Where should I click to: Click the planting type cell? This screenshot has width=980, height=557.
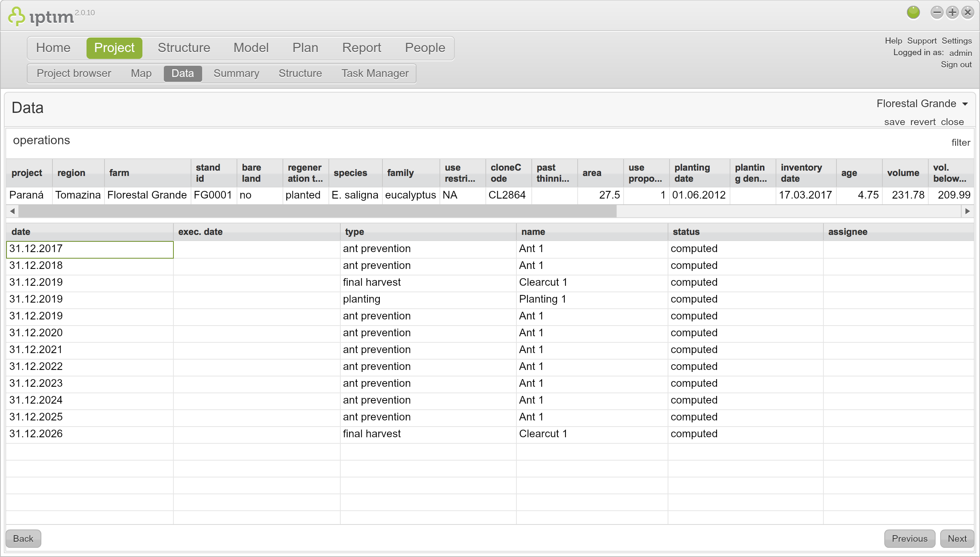(428, 300)
